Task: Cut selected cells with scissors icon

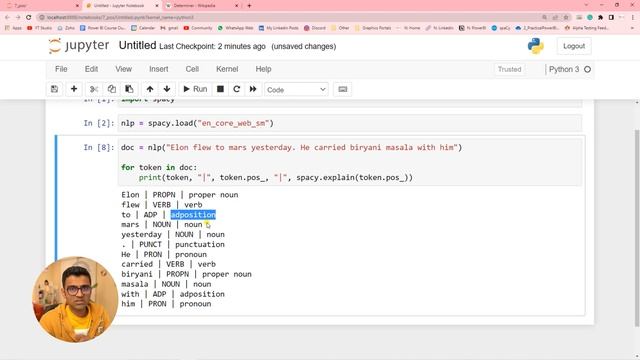Action: 94,89
